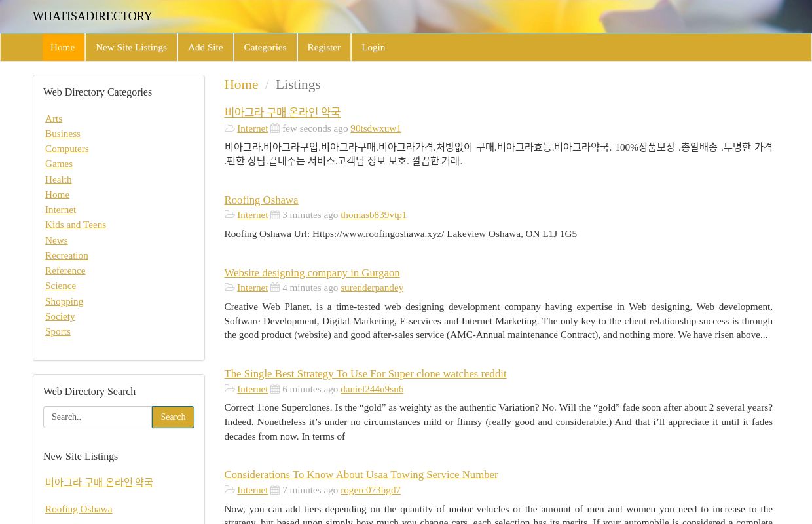Screen dimensions: 812x524
Task: View user daniel244u9sn6 profile
Action: pos(372,389)
